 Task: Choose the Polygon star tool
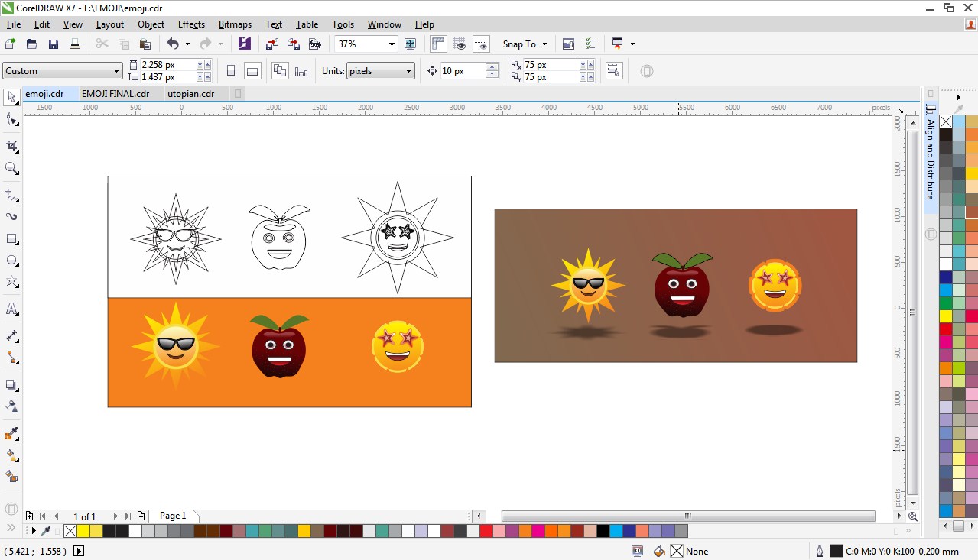[11, 282]
